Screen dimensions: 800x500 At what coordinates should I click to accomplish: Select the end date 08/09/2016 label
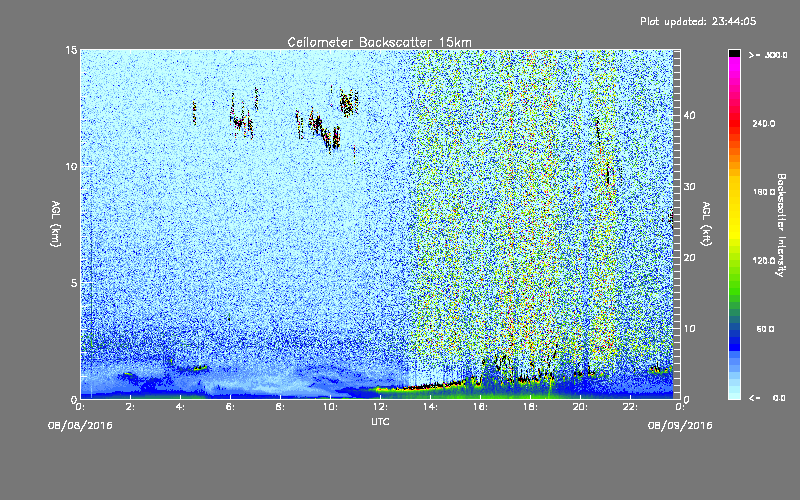tap(680, 425)
